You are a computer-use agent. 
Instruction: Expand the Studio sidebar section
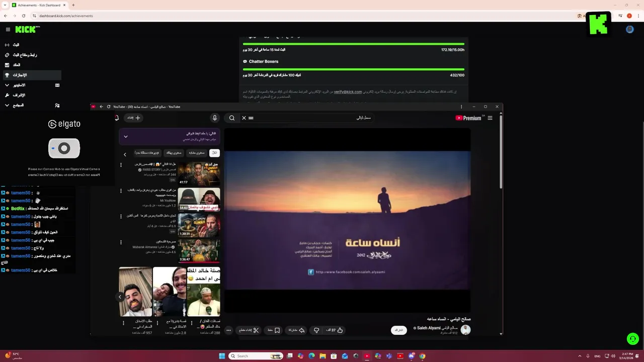click(x=7, y=85)
